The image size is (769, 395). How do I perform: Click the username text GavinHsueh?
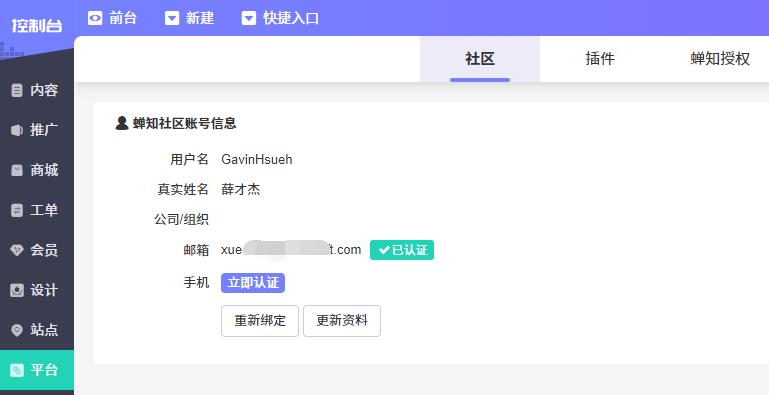tap(256, 159)
